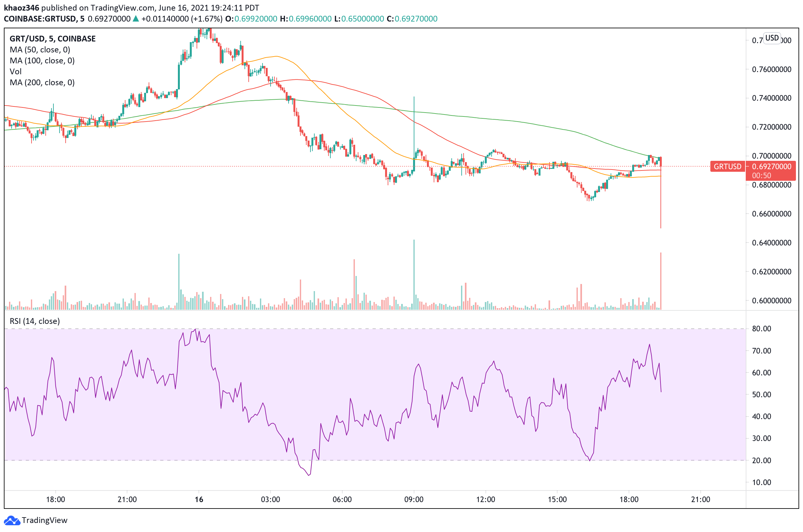The width and height of the screenshot is (803, 532).
Task: Select the Vol indicator label
Action: (16, 72)
